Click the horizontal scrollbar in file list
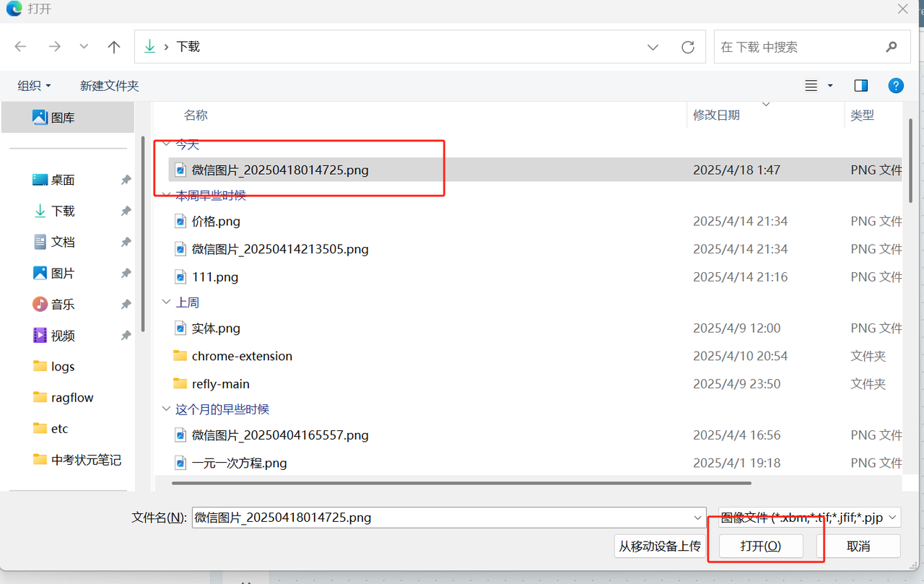924x584 pixels. point(462,483)
